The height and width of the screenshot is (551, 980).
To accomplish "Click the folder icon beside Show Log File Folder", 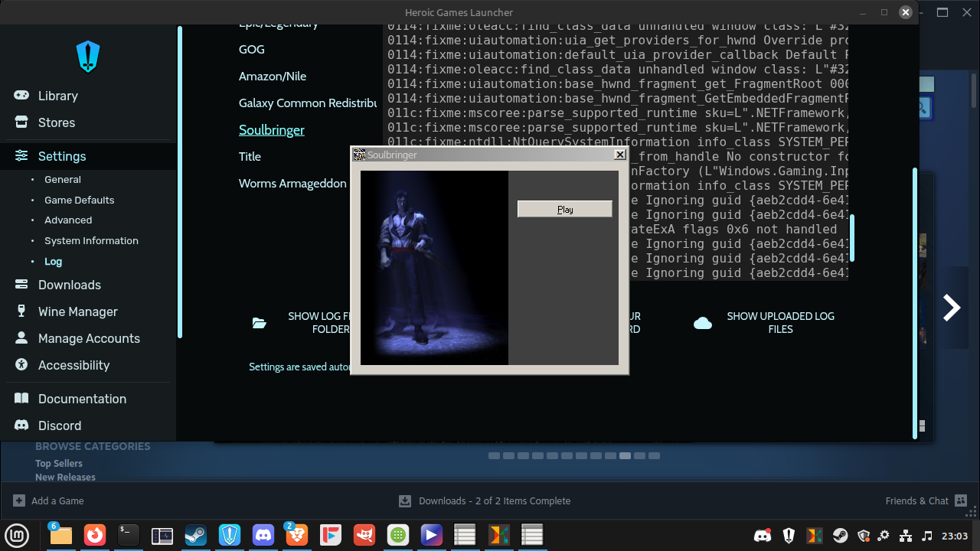I will (260, 323).
